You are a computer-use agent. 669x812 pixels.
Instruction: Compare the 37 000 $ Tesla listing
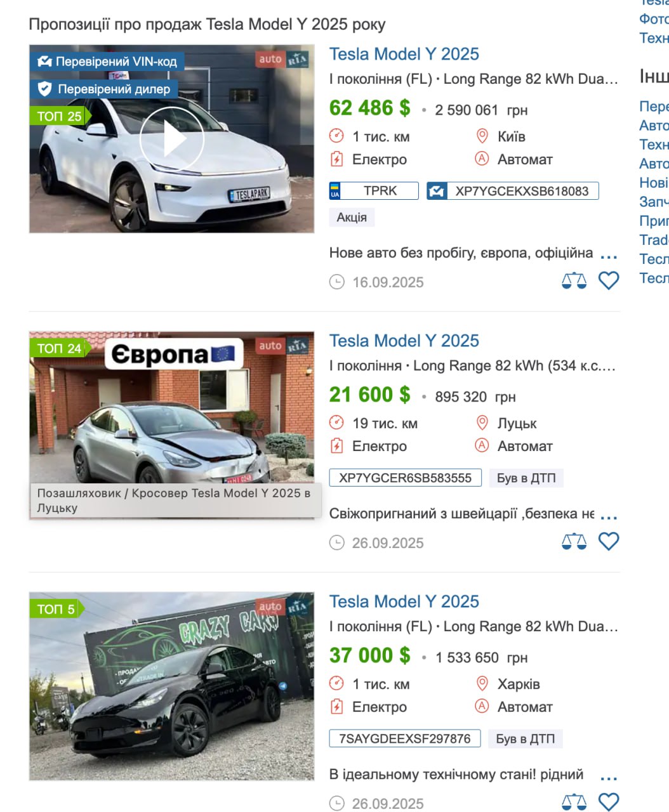click(574, 802)
